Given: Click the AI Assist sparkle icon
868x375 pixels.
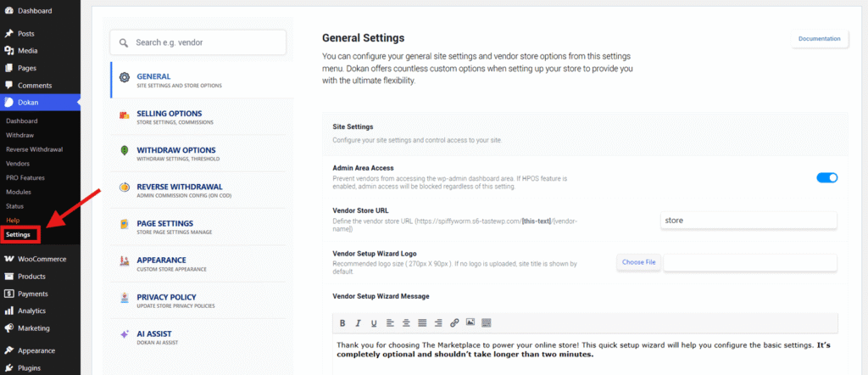Looking at the screenshot, I should click(x=125, y=335).
